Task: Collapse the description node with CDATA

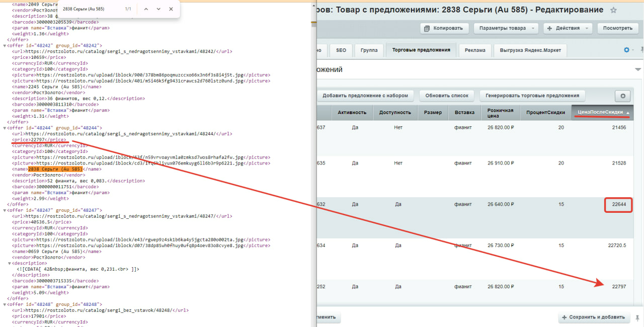Action: tap(10, 263)
